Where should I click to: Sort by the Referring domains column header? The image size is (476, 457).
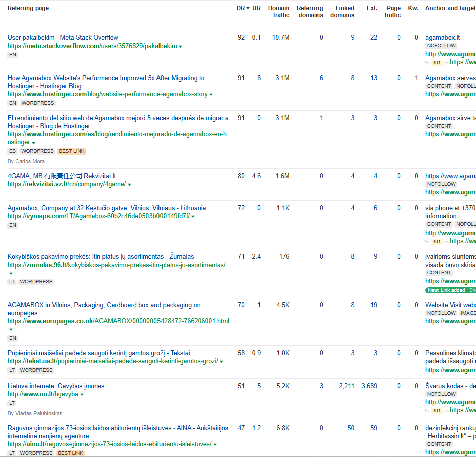(x=309, y=12)
